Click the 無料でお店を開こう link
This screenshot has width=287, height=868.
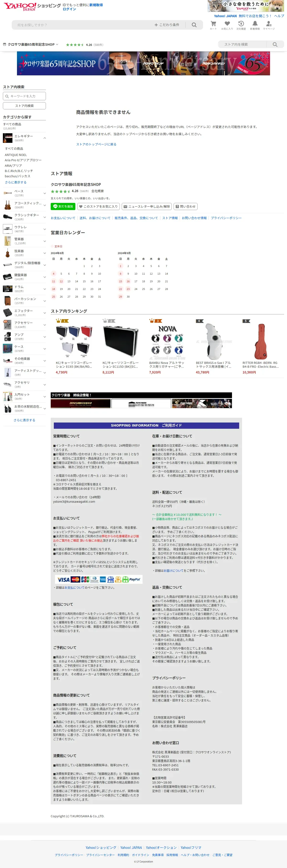click(255, 16)
